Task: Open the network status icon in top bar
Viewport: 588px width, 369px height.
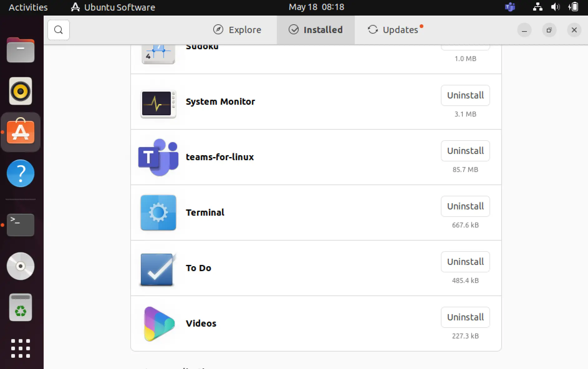Action: [537, 7]
